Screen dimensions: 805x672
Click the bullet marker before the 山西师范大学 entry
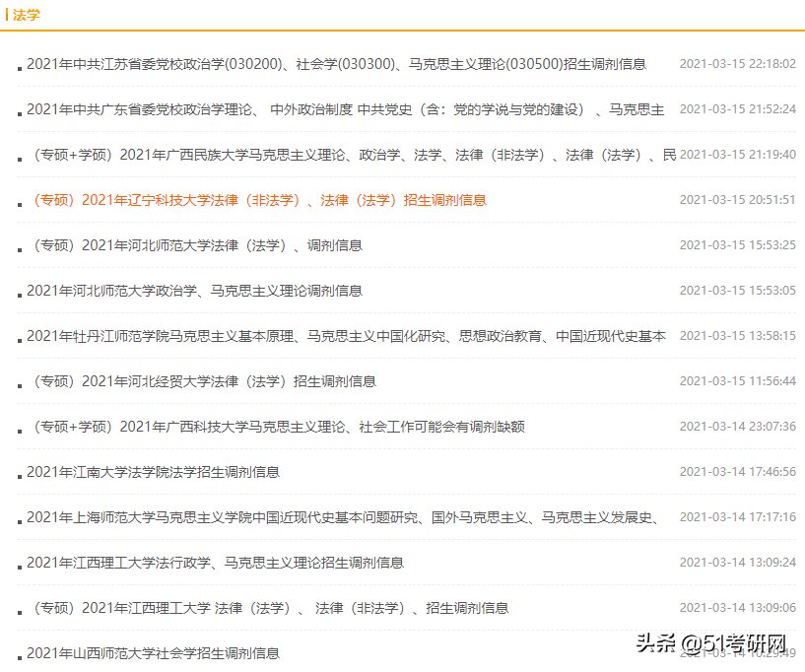click(18, 656)
